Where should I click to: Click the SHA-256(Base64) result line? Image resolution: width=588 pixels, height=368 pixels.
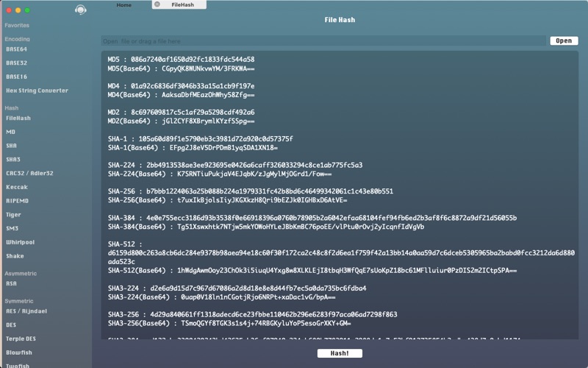(228, 200)
